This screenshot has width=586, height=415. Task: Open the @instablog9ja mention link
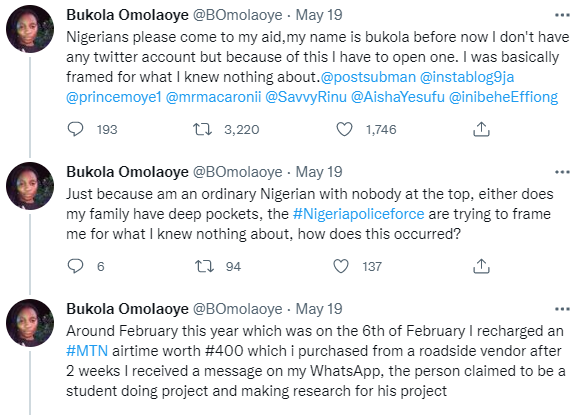(467, 77)
